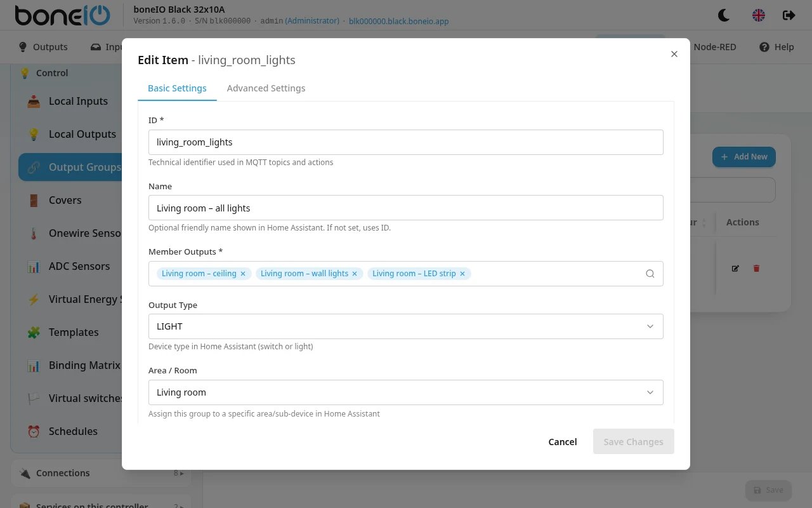Remove Living room – LED strip tag
This screenshot has height=508, width=812.
click(x=462, y=274)
